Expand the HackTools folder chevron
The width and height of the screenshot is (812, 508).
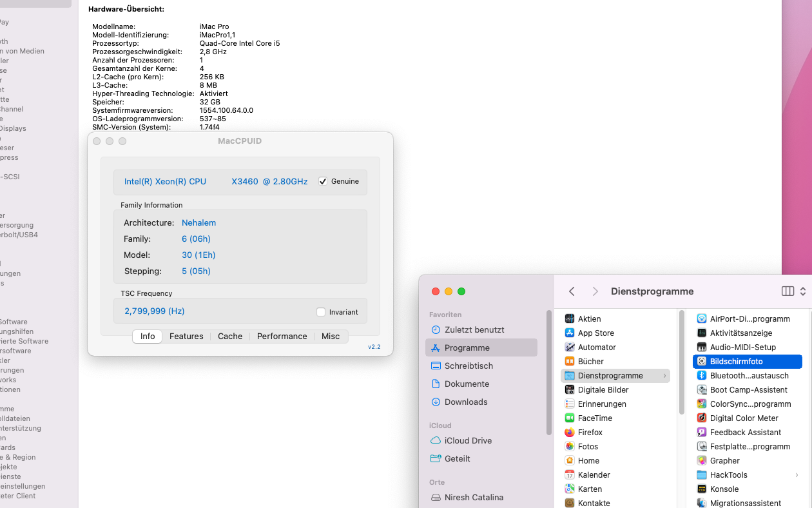click(797, 475)
